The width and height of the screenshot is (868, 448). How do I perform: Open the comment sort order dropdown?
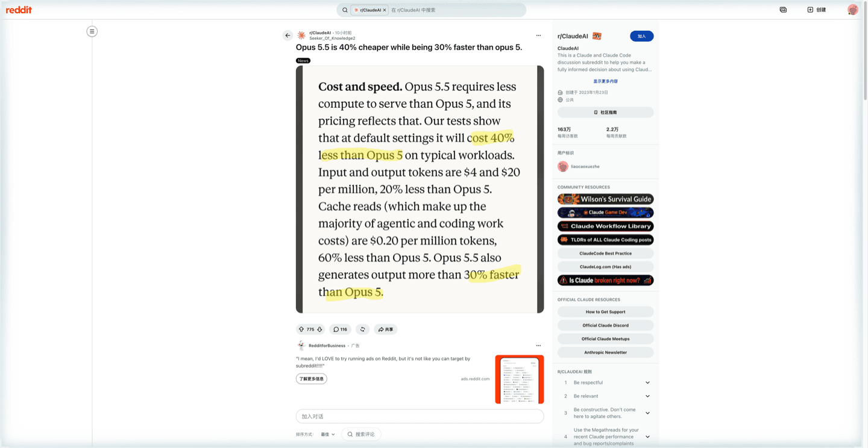(328, 434)
